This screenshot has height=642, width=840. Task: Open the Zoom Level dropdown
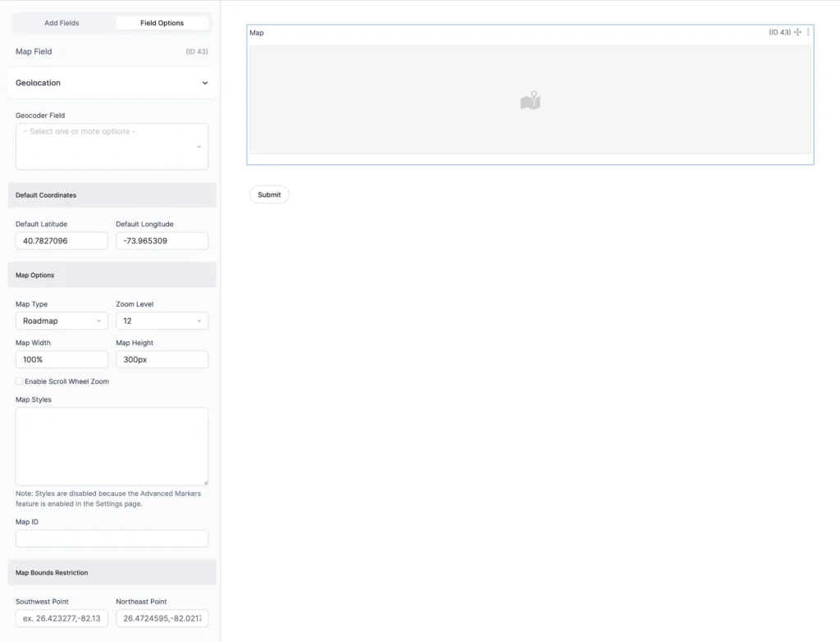(x=162, y=321)
